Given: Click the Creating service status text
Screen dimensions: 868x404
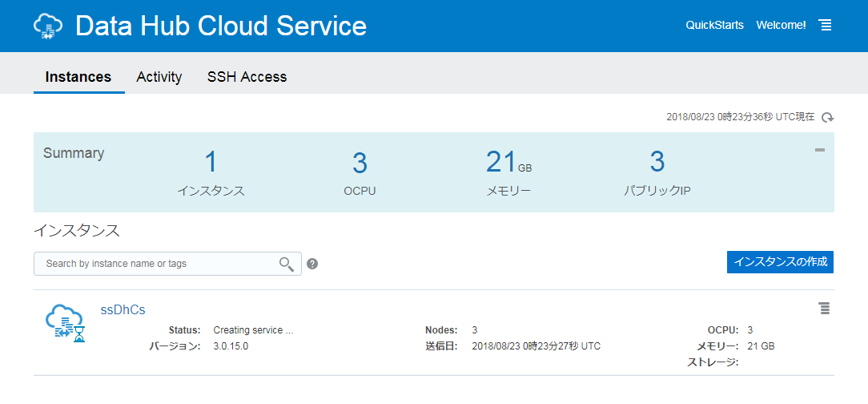Looking at the screenshot, I should tap(253, 330).
